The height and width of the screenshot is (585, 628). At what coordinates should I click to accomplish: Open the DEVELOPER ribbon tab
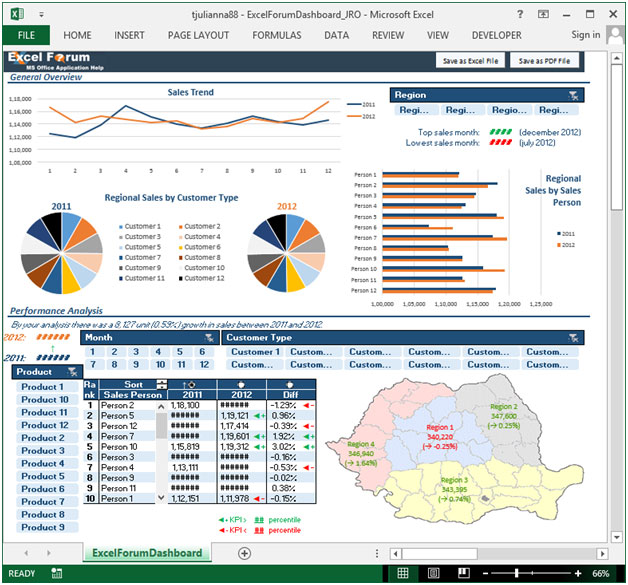(x=497, y=35)
